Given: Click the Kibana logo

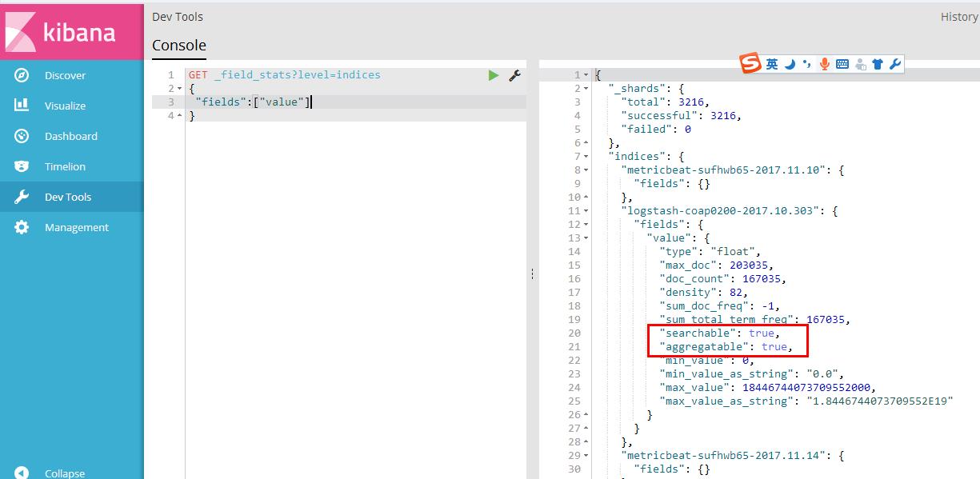Looking at the screenshot, I should point(71,32).
